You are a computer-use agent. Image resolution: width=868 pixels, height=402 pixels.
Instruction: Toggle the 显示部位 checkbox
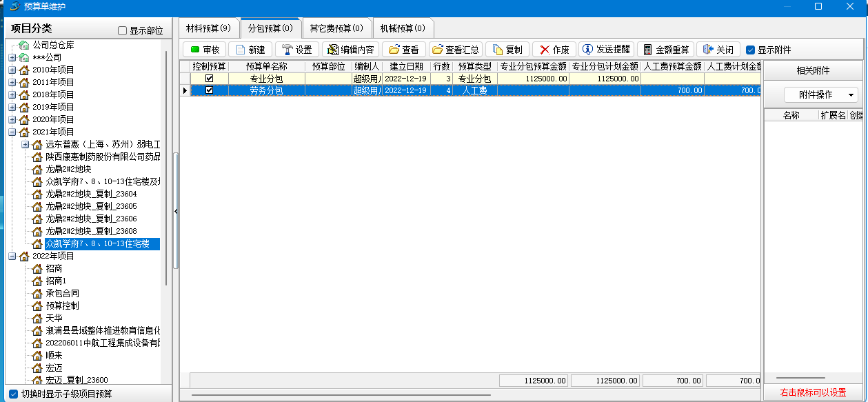tap(123, 31)
